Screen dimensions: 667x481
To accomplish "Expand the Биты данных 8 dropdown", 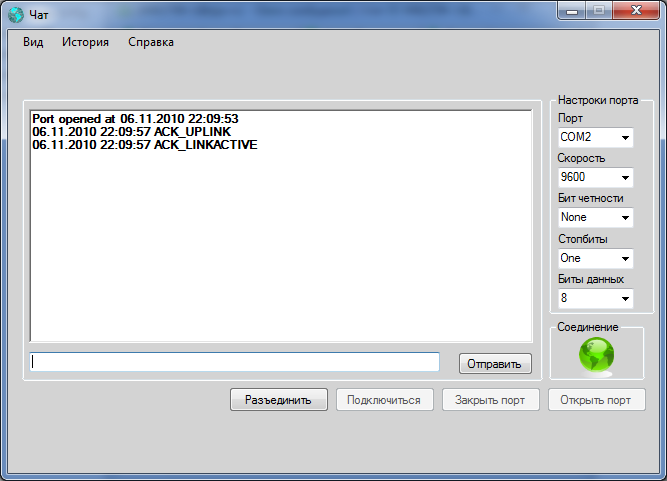I will point(596,298).
